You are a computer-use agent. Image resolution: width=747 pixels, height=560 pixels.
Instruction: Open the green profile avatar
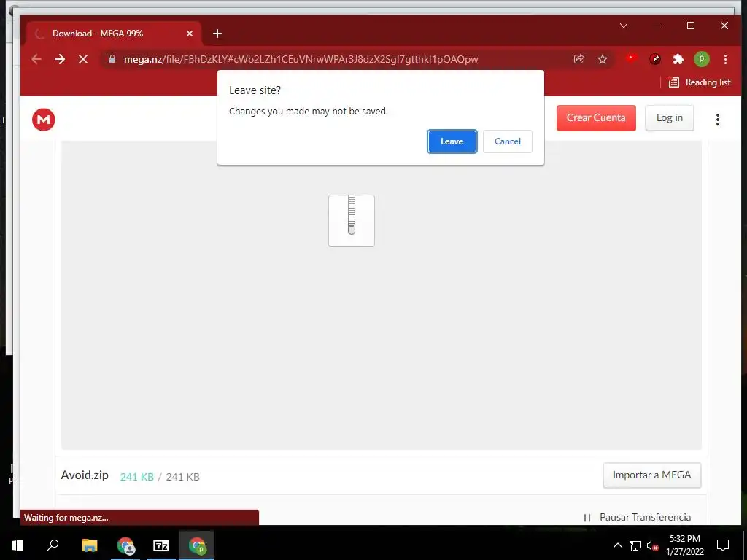point(701,59)
